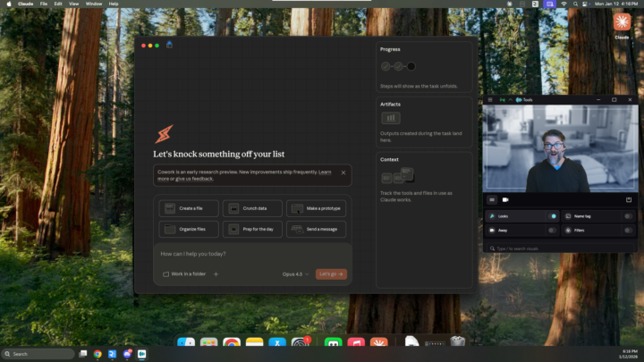This screenshot has height=362, width=644.
Task: Open the Learn more link in banner
Action: [325, 172]
